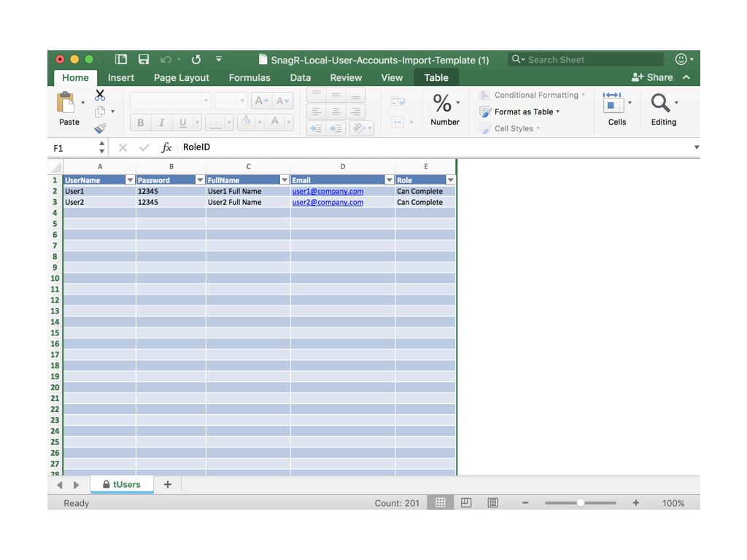Switch to Normal view in status bar
Viewport: 747px width, 560px height.
click(440, 503)
